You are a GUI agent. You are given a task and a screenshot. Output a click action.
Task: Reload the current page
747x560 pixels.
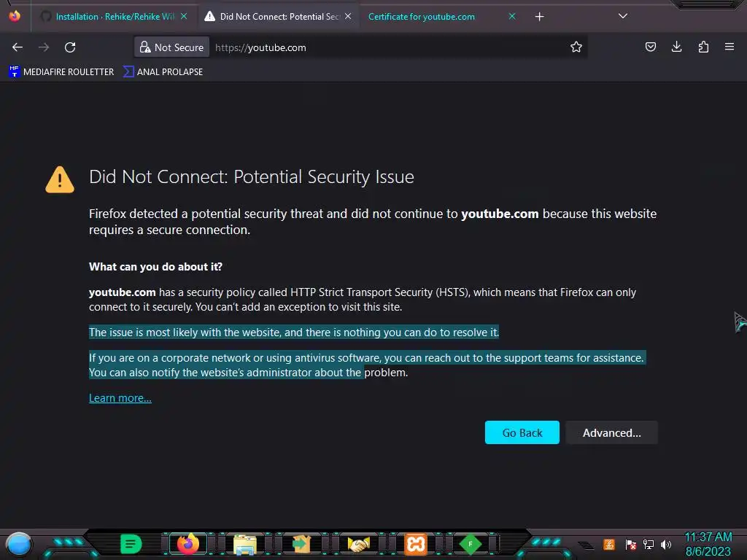[70, 47]
